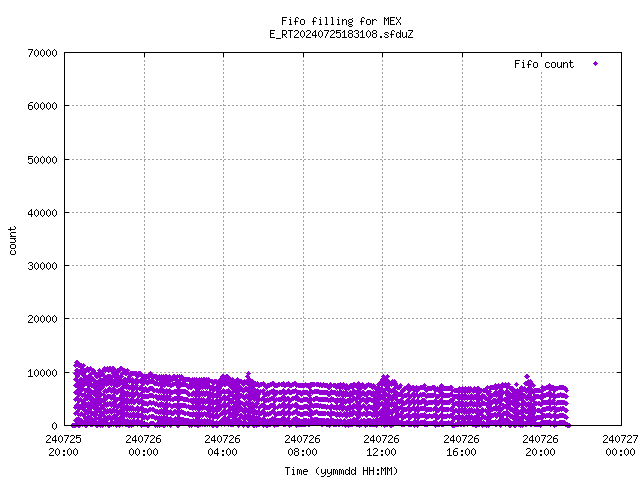Click the x-axis tick label 240726 12:00
The image size is (640, 480).
[382, 446]
